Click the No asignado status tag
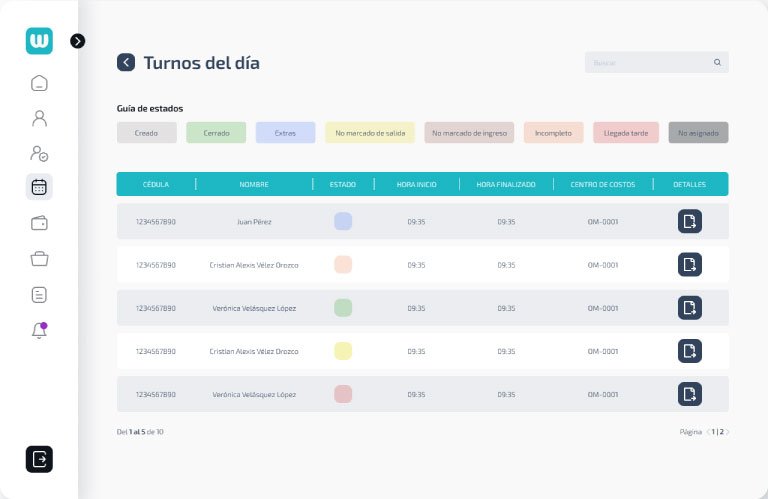 pos(698,133)
